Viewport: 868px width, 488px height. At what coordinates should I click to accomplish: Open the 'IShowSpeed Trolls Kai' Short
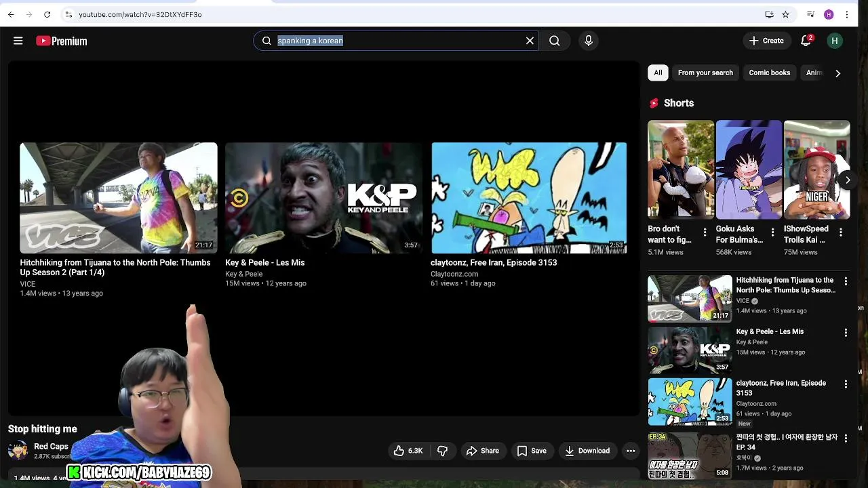(x=816, y=169)
